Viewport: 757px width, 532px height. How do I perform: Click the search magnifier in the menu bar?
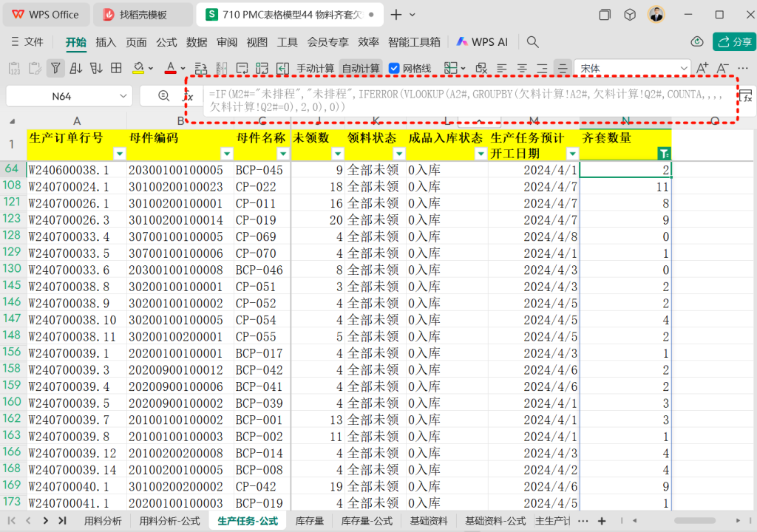[x=532, y=42]
